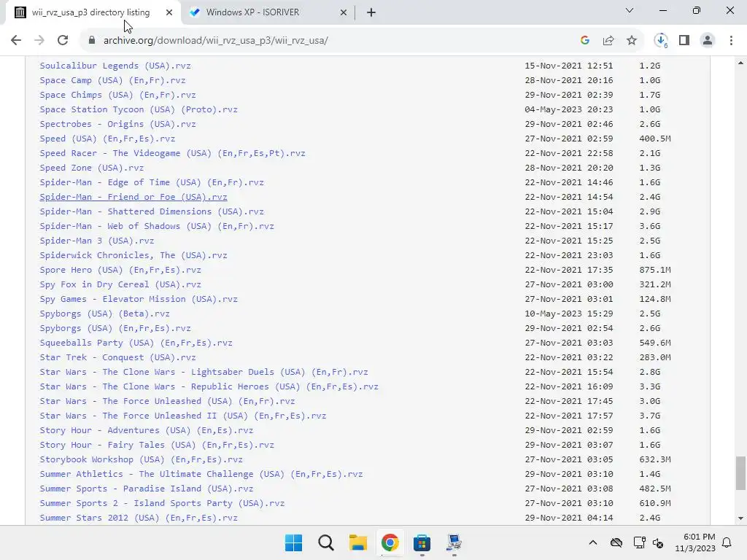The height and width of the screenshot is (560, 747).
Task: Click page scrollbar up arrow
Action: point(740,63)
